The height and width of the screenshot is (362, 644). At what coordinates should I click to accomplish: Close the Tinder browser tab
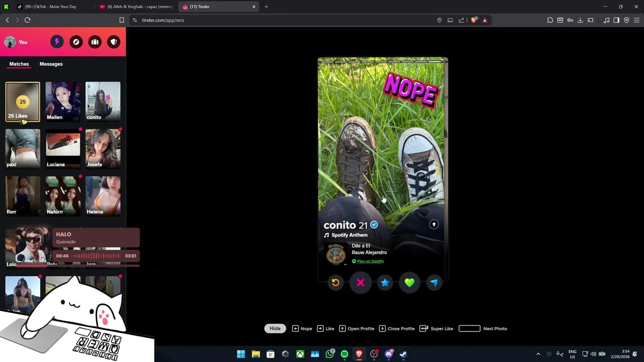[254, 7]
